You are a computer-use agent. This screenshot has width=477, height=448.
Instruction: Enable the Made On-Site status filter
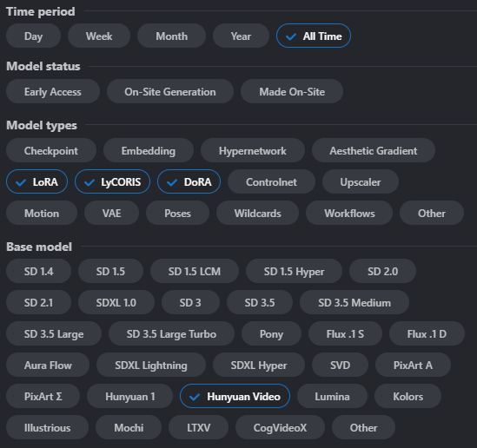coord(292,91)
